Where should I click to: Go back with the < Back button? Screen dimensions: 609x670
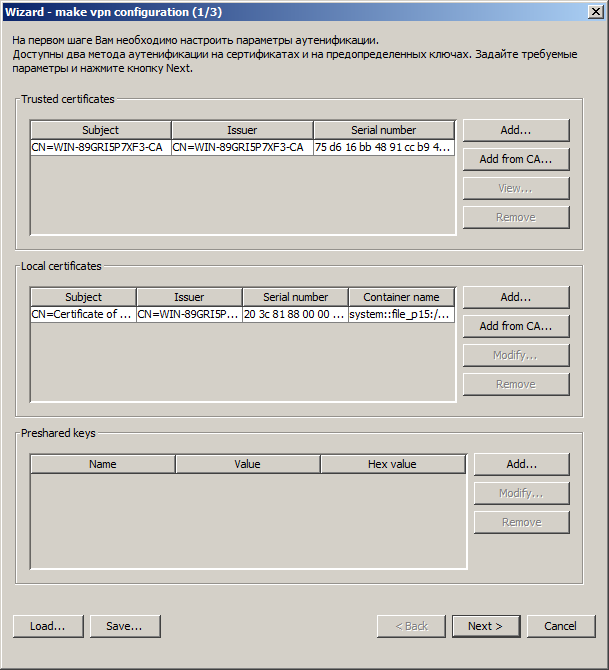click(x=411, y=626)
